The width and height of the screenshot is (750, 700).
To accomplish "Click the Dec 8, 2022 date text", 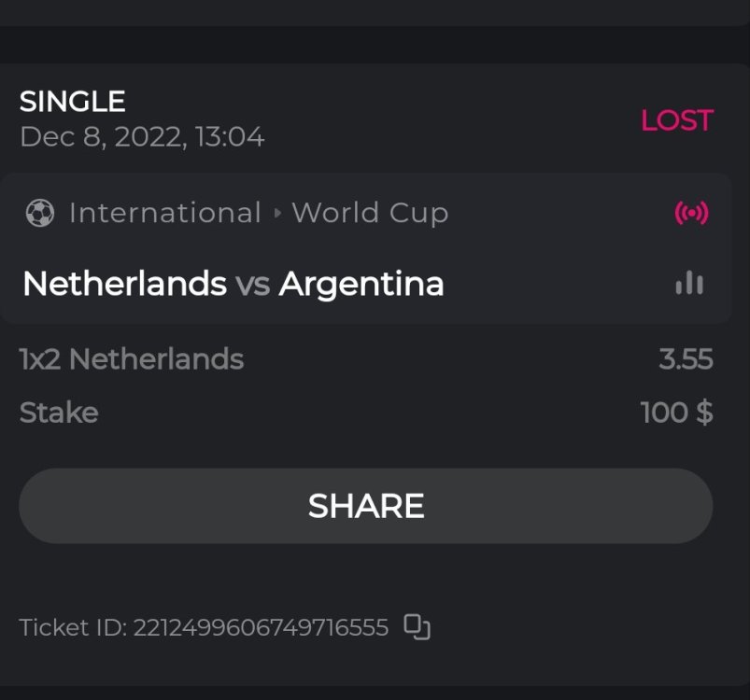I will [x=142, y=138].
